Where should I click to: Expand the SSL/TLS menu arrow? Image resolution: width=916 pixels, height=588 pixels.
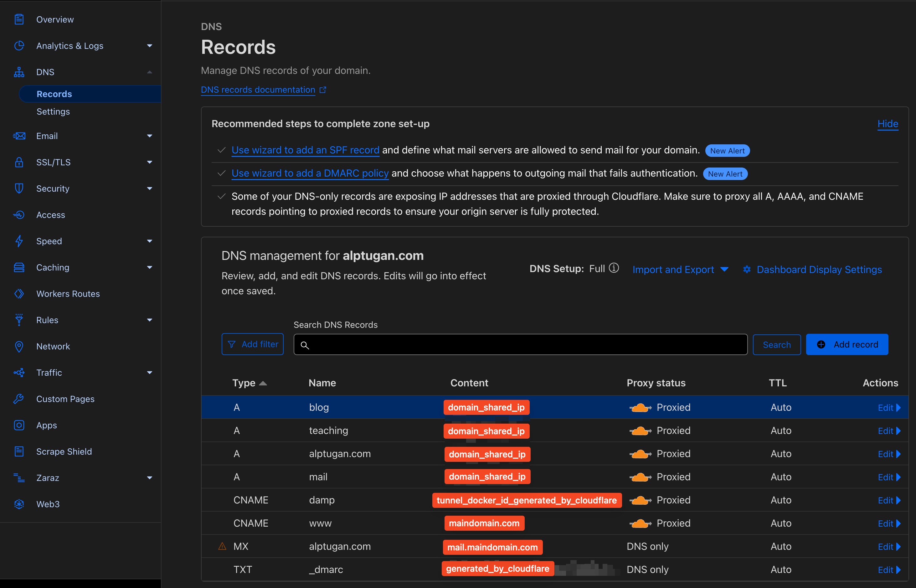(150, 162)
